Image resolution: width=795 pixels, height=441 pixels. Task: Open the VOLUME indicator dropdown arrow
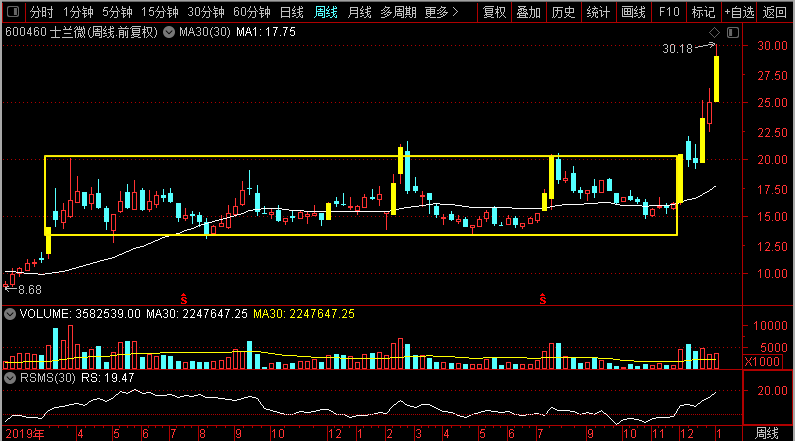(10, 314)
